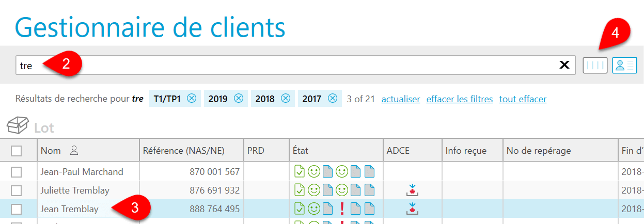Check the box for Juliette Tremblay
This screenshot has height=224, width=644.
pyautogui.click(x=17, y=190)
